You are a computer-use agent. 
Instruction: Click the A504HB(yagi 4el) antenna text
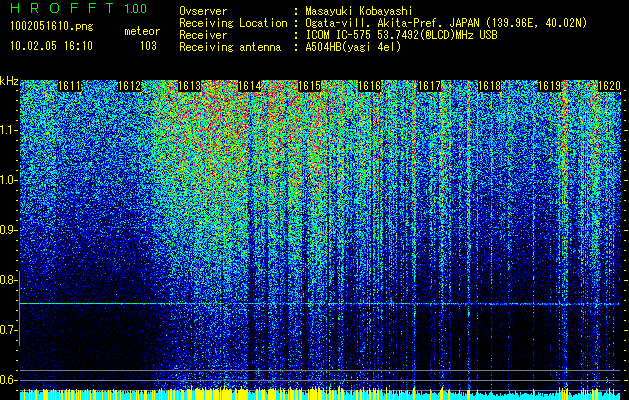click(353, 47)
